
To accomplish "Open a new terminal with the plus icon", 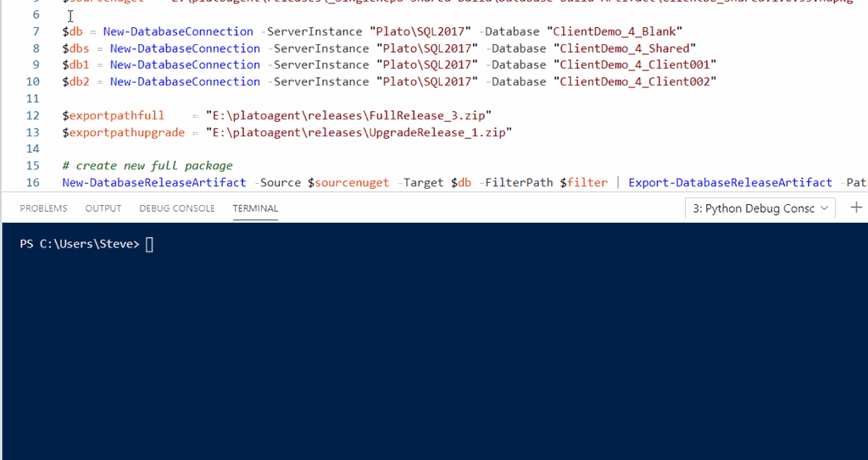I will coord(856,208).
